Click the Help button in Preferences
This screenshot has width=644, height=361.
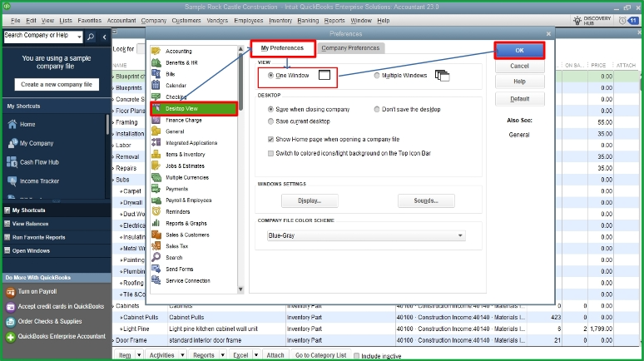pyautogui.click(x=519, y=82)
